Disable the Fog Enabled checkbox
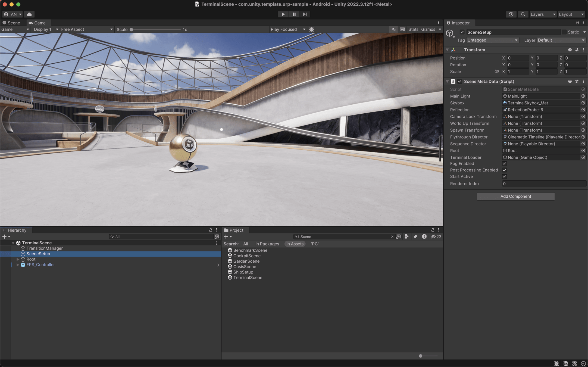This screenshot has height=367, width=588. point(504,164)
